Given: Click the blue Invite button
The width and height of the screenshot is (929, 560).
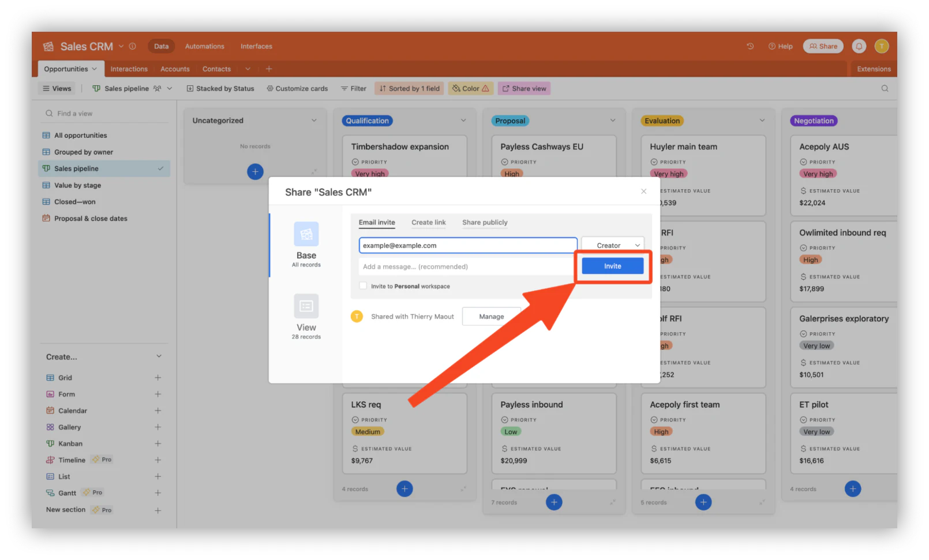Looking at the screenshot, I should tap(612, 266).
